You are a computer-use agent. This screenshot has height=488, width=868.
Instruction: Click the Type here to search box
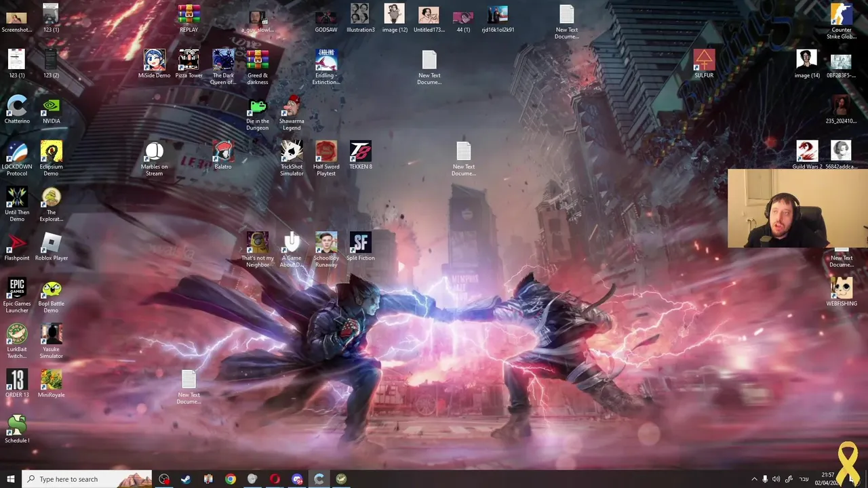[87, 479]
